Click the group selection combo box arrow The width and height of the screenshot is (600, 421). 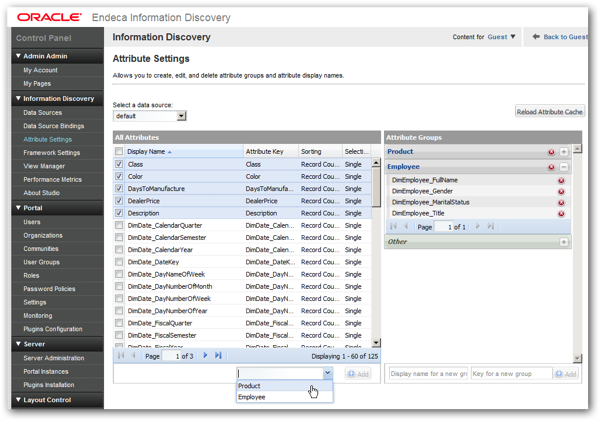[x=328, y=373]
